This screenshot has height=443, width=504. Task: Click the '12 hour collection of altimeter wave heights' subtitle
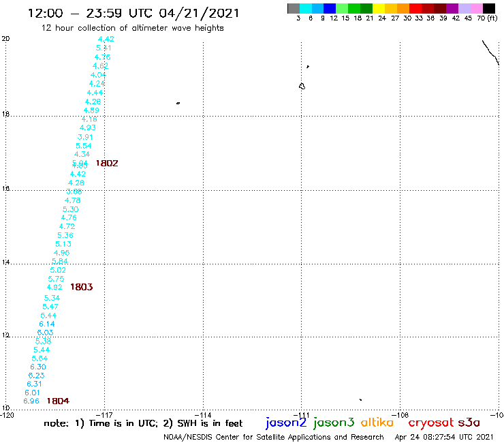[x=132, y=28]
